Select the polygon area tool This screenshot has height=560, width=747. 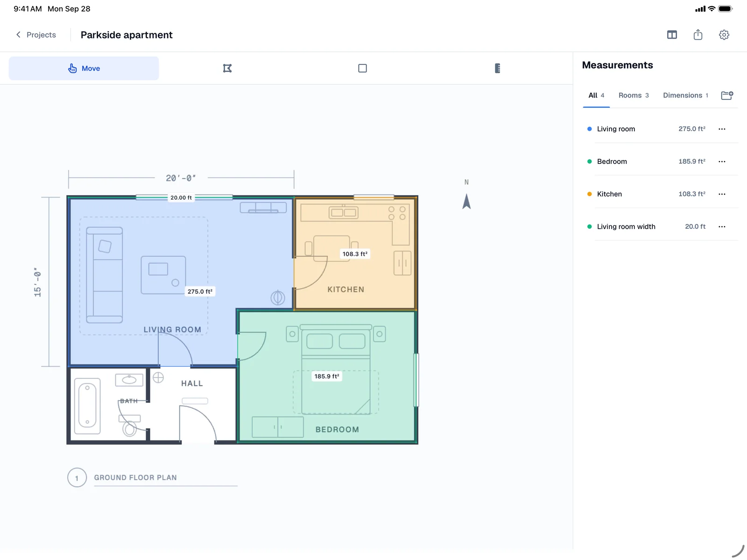(227, 68)
